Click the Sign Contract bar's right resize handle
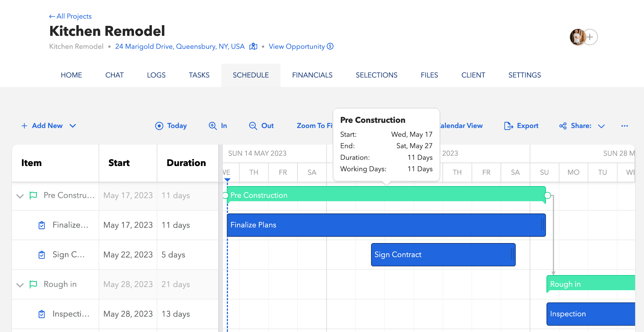 click(x=512, y=254)
